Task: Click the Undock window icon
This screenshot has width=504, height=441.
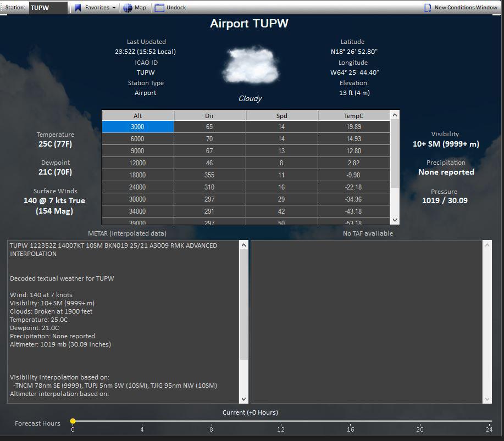Action: click(x=159, y=8)
